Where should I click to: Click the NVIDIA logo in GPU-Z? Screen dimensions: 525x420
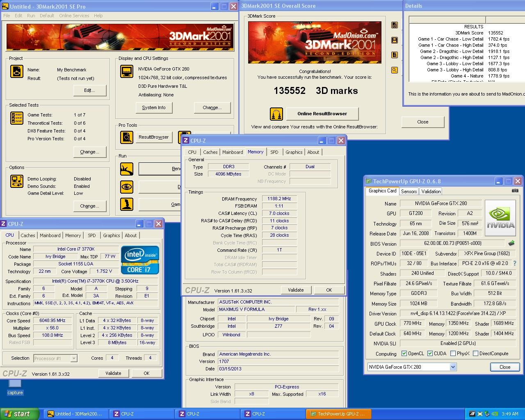pos(500,218)
